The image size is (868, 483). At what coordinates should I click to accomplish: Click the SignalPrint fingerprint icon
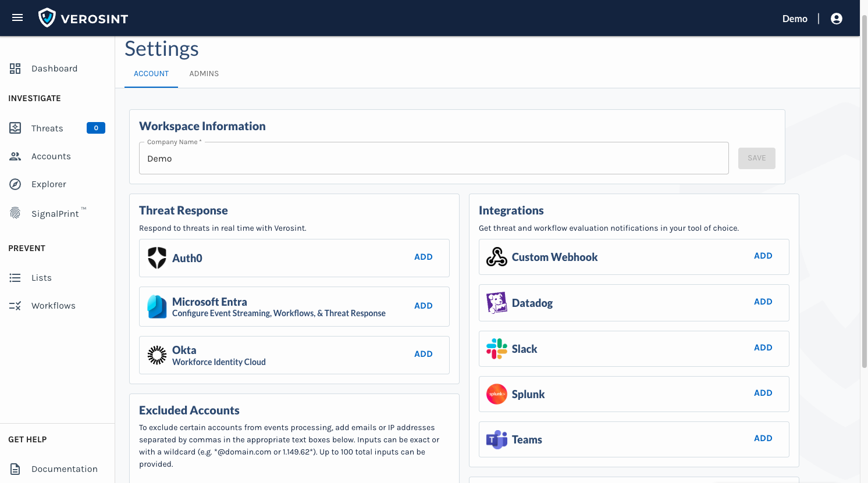[x=15, y=213]
